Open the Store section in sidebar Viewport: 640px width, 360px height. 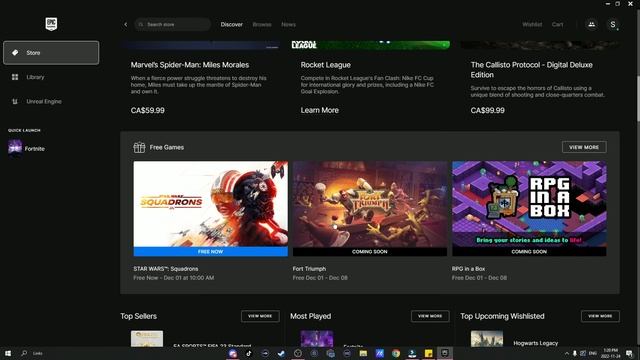pyautogui.click(x=51, y=53)
